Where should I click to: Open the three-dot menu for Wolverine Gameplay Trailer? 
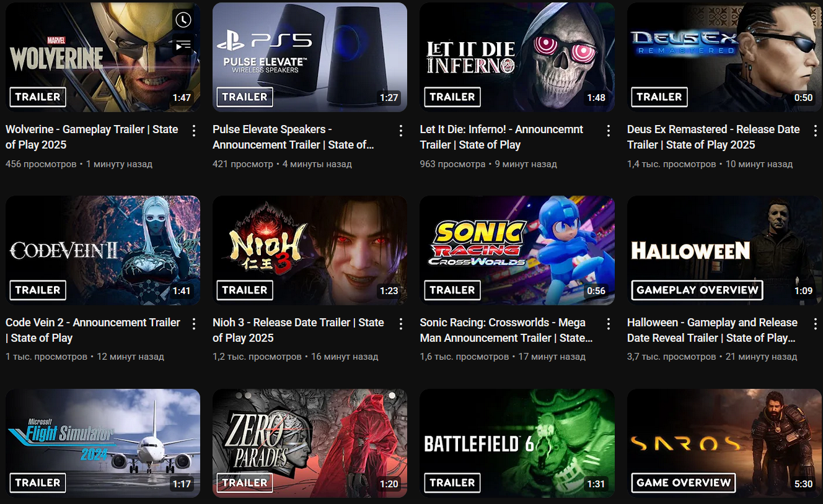[194, 131]
